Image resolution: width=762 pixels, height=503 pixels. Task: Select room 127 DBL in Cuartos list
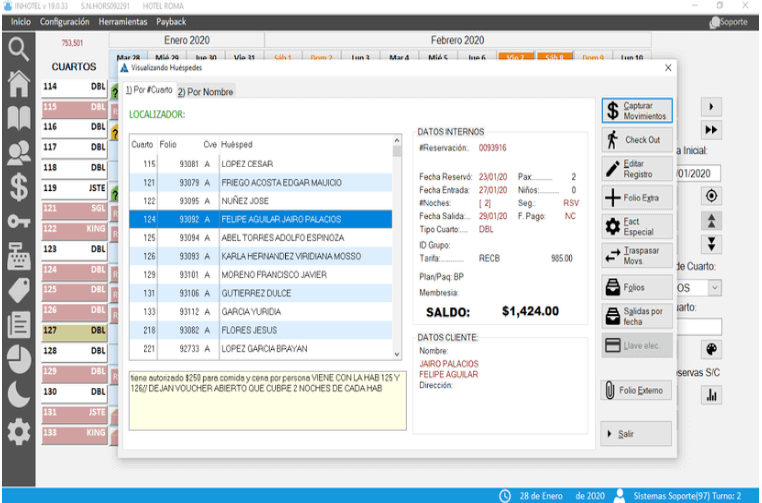[74, 332]
